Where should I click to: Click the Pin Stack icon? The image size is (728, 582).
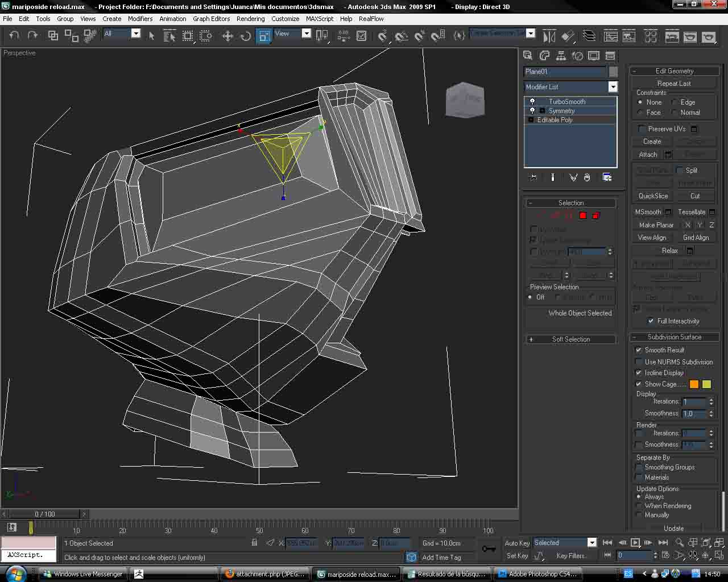pos(533,177)
